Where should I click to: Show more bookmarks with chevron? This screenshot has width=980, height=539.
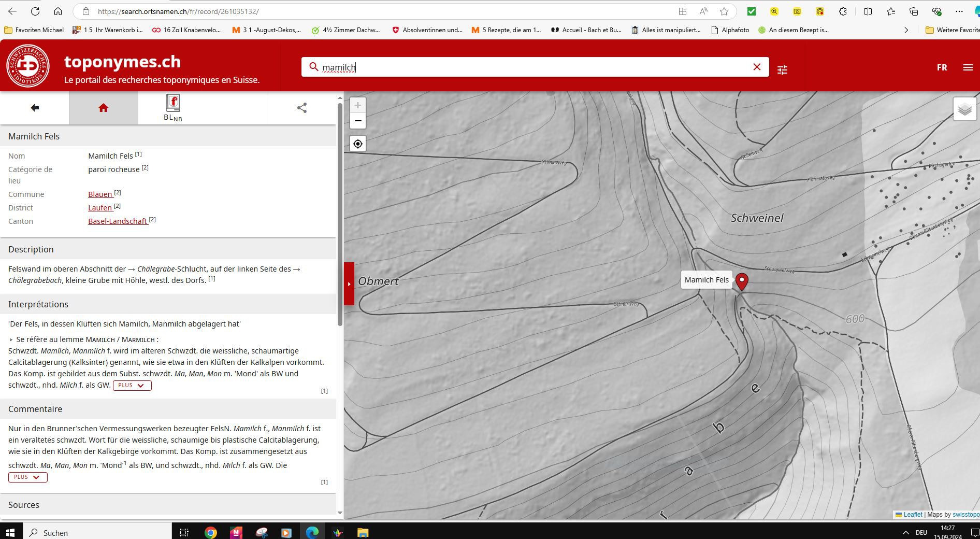[906, 30]
